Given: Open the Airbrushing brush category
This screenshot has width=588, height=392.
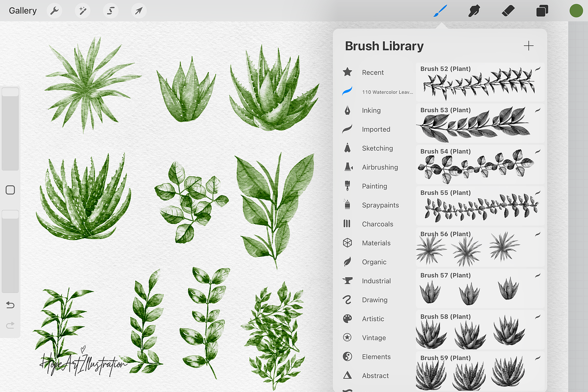Looking at the screenshot, I should 380,168.
